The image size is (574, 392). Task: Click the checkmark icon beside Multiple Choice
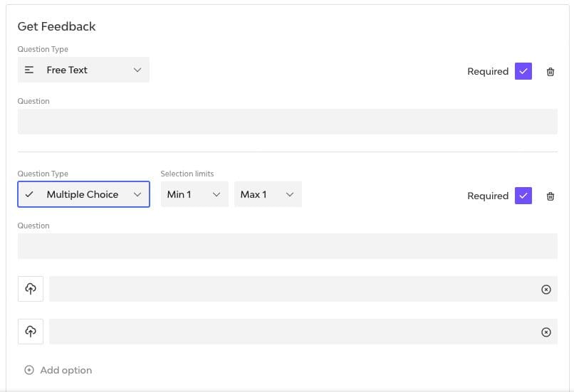coord(29,194)
